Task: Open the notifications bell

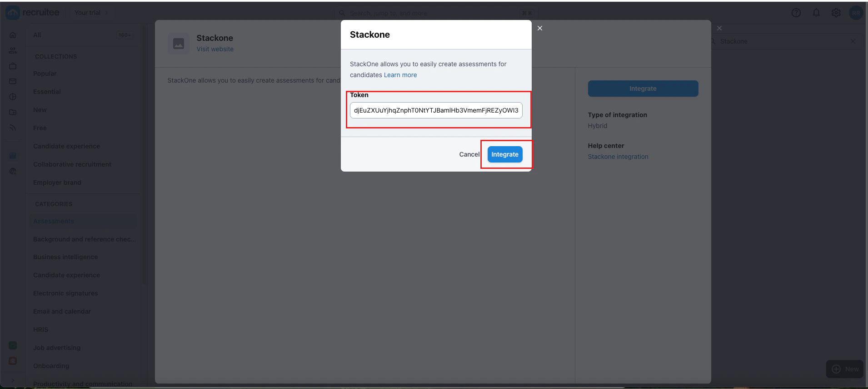Action: pos(816,13)
